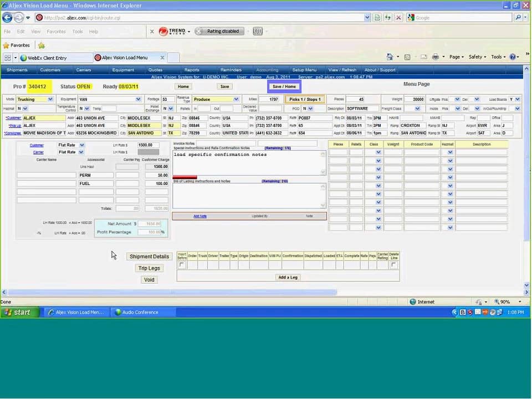532x399 pixels.
Task: Click the Void button
Action: pyautogui.click(x=149, y=279)
